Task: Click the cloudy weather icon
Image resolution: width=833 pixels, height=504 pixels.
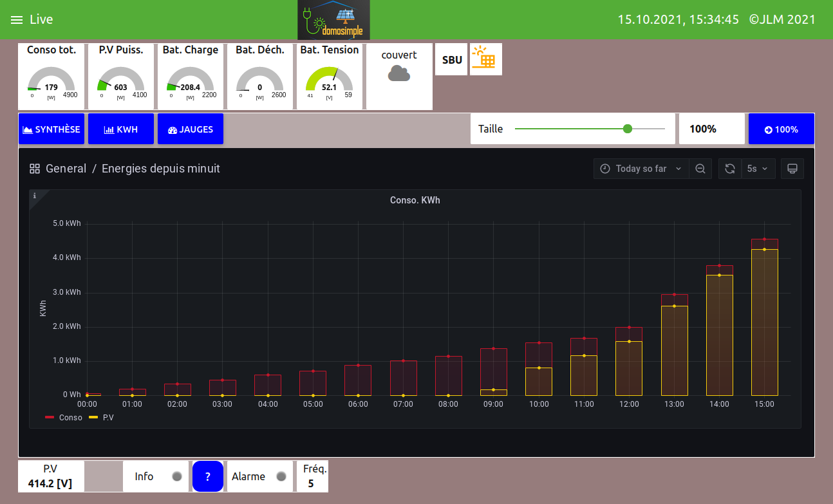Action: [x=399, y=73]
